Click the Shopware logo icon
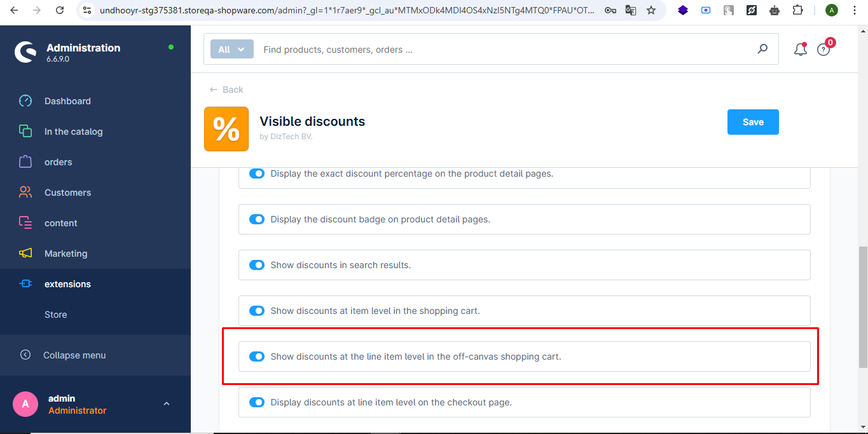 tap(25, 52)
